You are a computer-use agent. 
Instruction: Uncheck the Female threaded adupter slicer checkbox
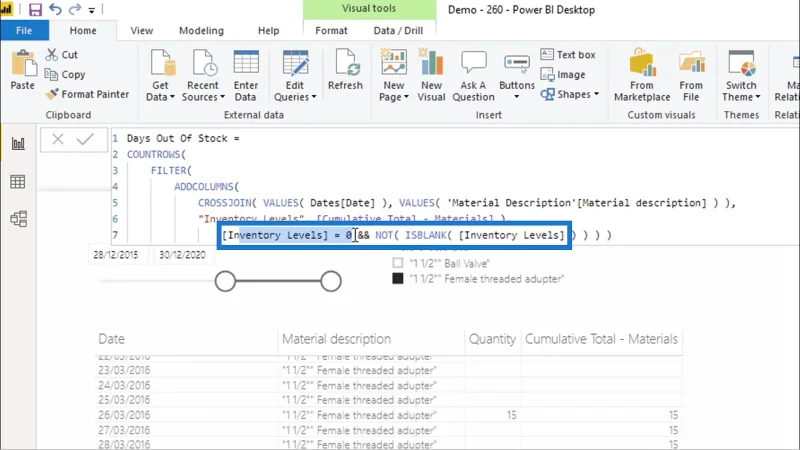click(398, 279)
